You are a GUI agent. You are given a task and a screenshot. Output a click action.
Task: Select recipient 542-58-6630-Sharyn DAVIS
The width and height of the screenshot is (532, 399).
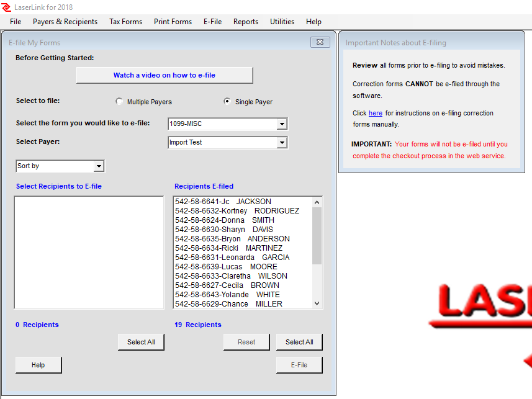coord(243,230)
